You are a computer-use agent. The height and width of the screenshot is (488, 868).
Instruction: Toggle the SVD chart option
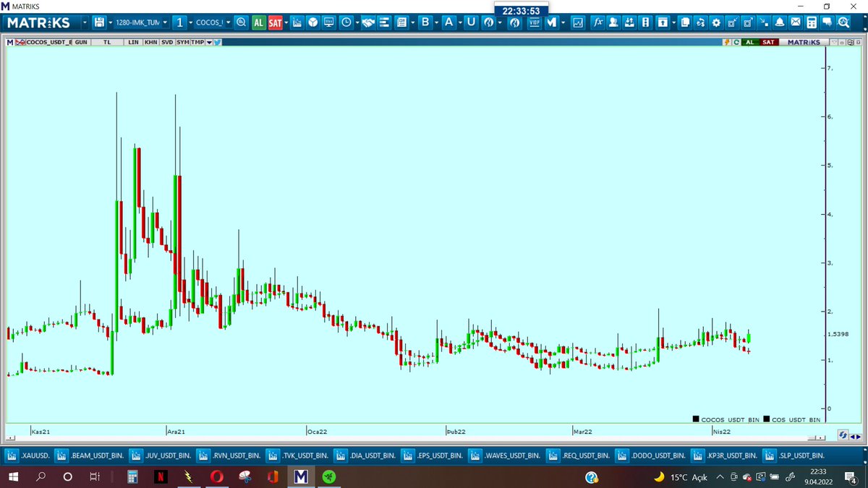click(x=167, y=42)
